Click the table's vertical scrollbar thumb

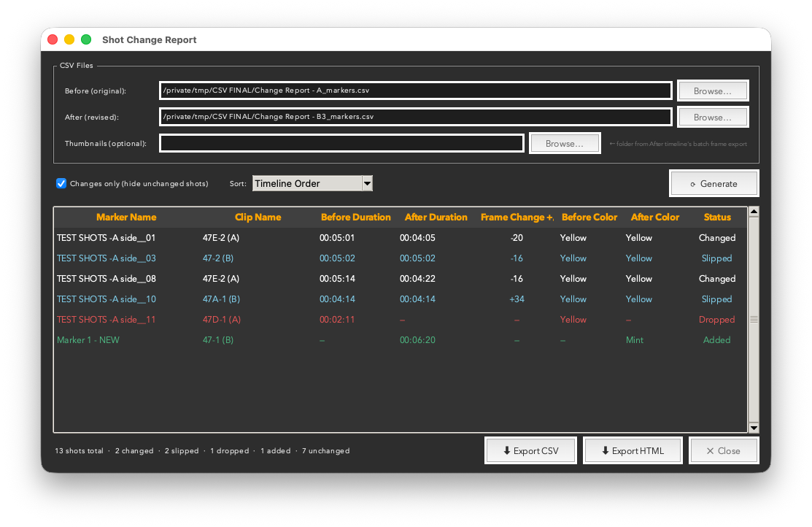(754, 319)
